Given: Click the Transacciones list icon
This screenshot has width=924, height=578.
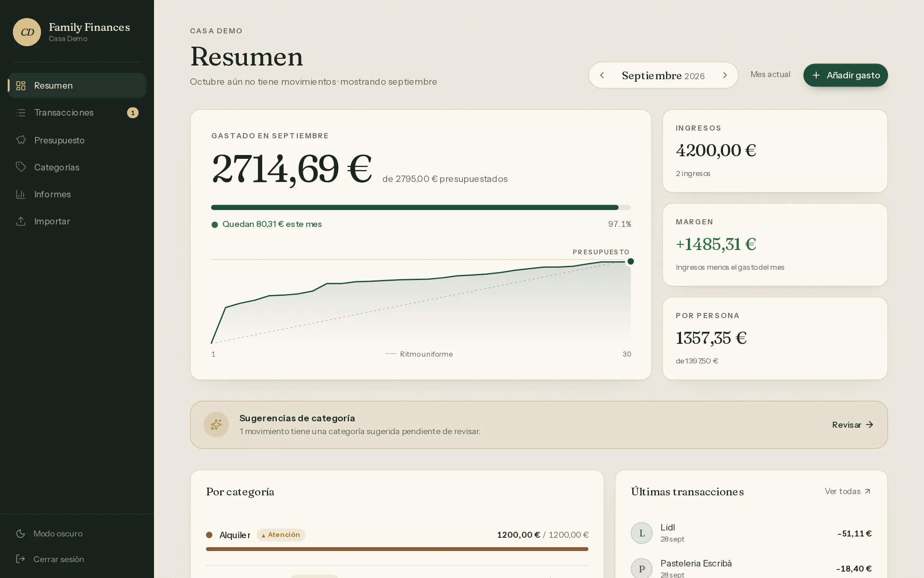Looking at the screenshot, I should coord(21,113).
